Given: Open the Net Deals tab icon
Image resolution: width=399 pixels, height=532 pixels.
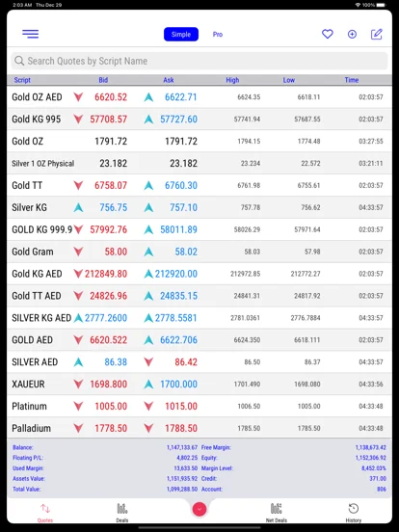Looking at the screenshot, I should [277, 509].
